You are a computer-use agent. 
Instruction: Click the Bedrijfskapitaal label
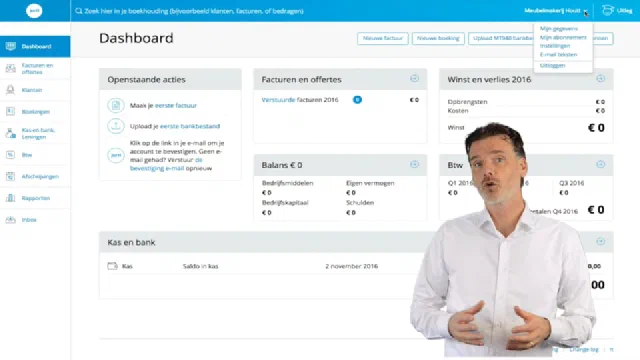pos(285,202)
